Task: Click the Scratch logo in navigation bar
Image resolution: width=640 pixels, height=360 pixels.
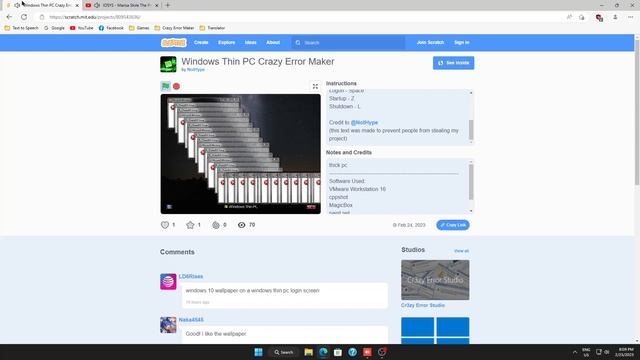Action: (173, 42)
